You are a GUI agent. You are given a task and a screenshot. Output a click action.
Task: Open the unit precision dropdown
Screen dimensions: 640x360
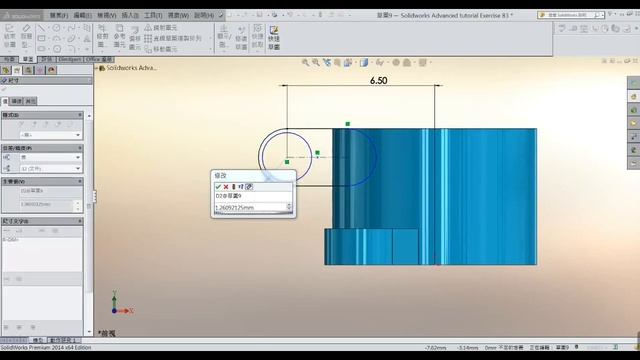pos(50,168)
